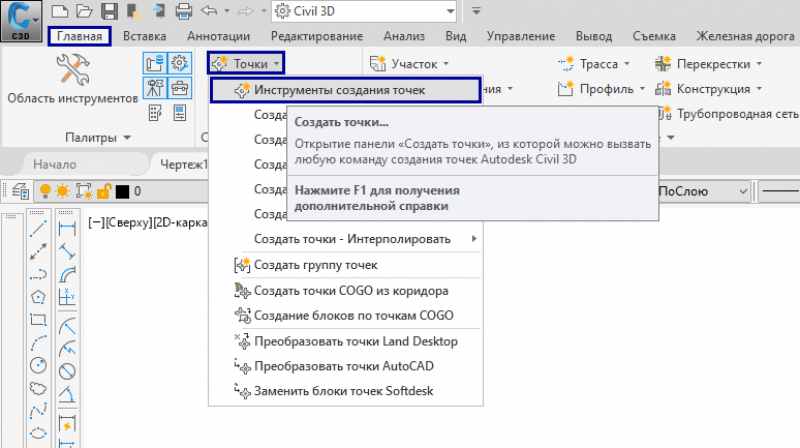The width and height of the screenshot is (800, 448).
Task: Select the Управление ribbon tab
Action: click(520, 36)
